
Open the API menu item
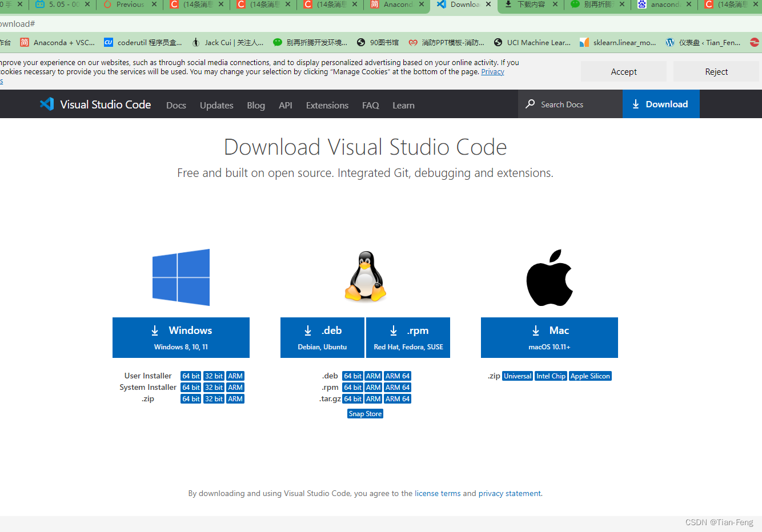[x=286, y=105]
